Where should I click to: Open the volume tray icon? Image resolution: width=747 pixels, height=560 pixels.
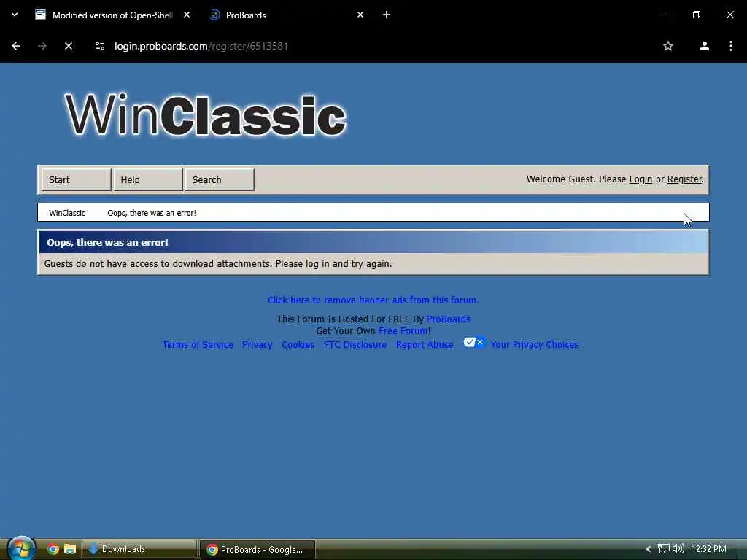click(678, 548)
